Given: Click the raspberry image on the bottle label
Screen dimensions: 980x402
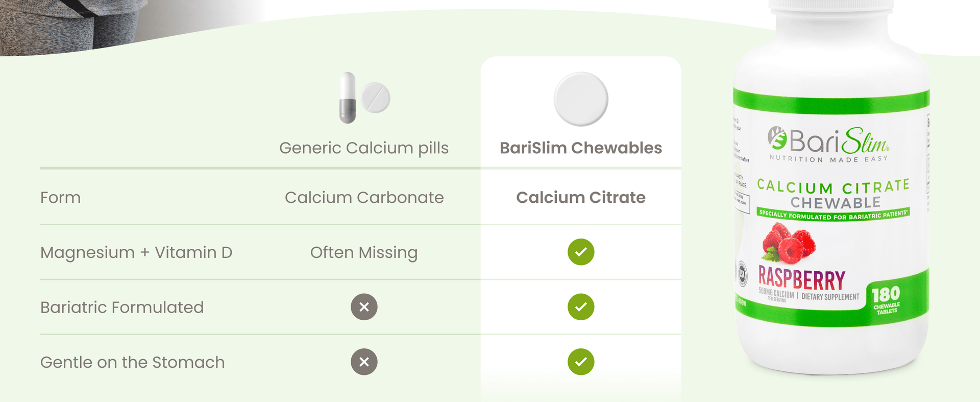Looking at the screenshot, I should pos(788,243).
